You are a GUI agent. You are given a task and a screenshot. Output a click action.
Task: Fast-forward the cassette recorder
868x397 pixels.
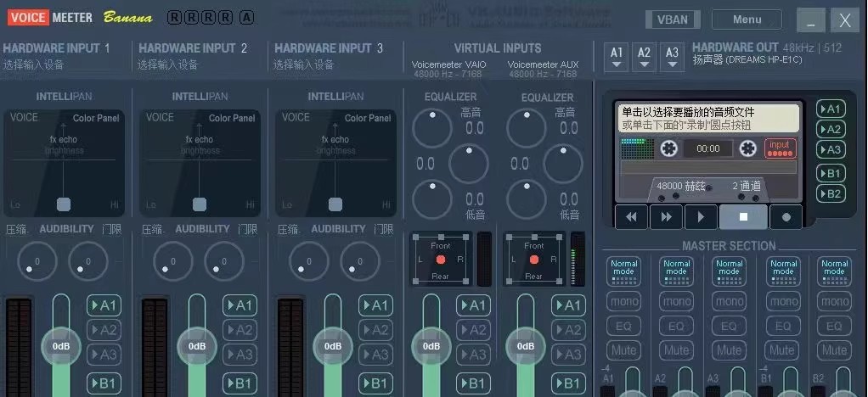point(666,217)
